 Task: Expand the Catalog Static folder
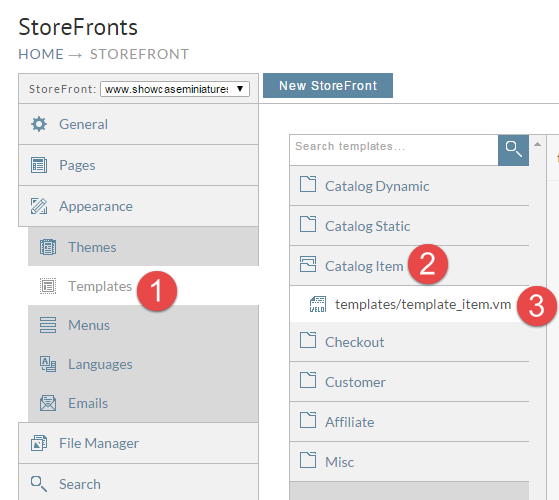point(409,226)
